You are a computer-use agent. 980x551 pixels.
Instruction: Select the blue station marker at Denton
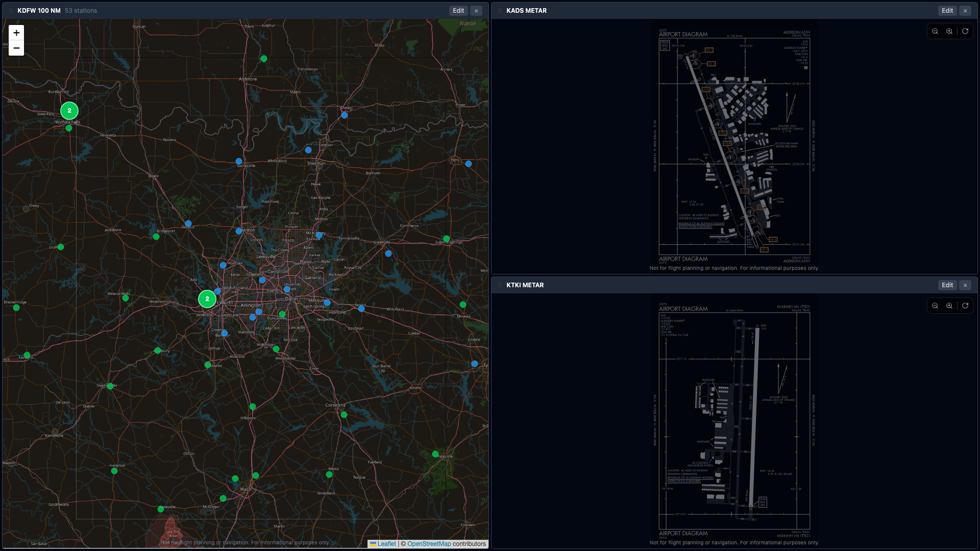tap(239, 231)
